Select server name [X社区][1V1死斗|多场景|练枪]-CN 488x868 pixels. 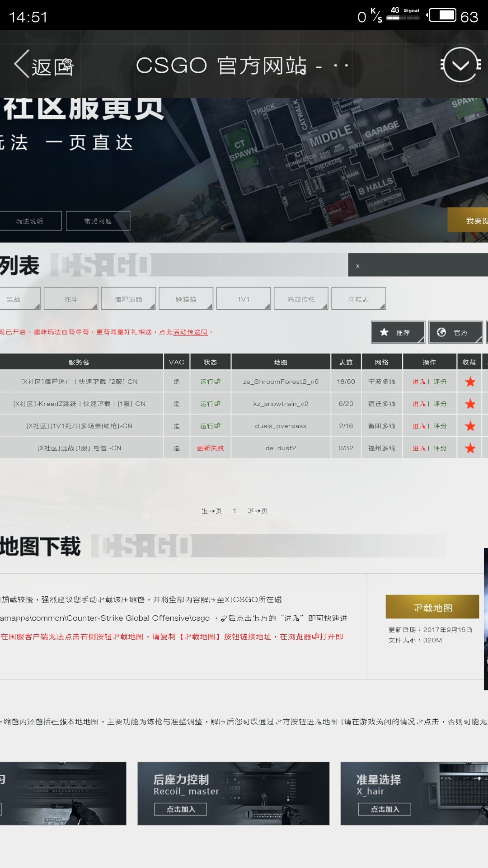coord(80,426)
